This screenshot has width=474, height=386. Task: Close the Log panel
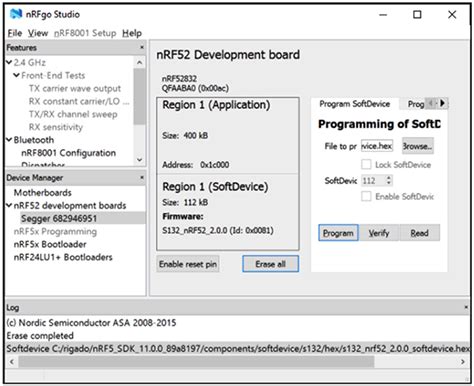[466, 307]
